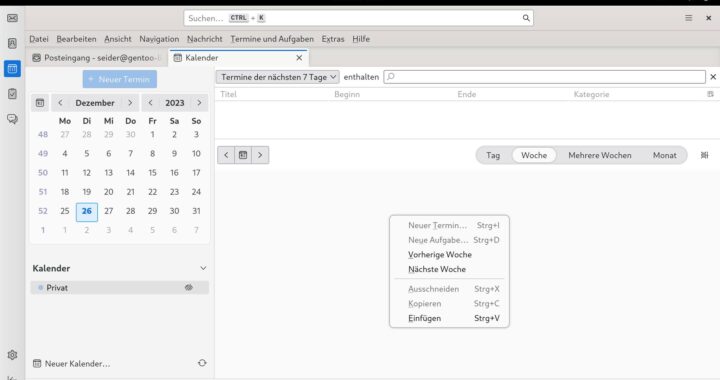
Task: Select Tag view
Action: click(493, 155)
